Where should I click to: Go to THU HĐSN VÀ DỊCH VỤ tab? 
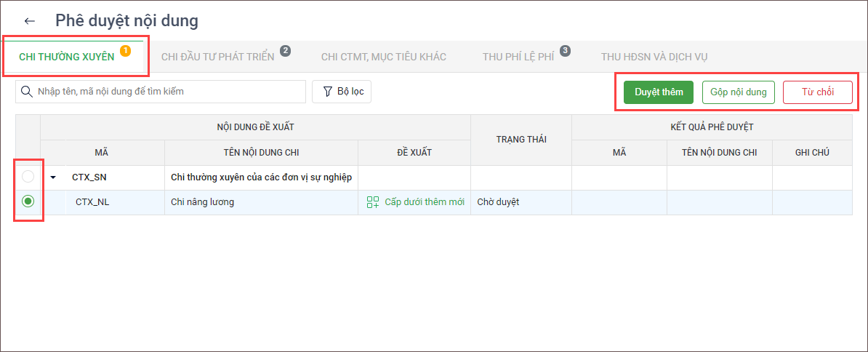(x=654, y=57)
